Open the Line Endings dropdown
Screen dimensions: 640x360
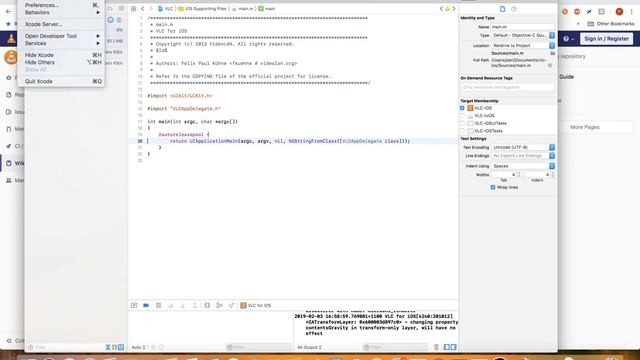(x=523, y=156)
